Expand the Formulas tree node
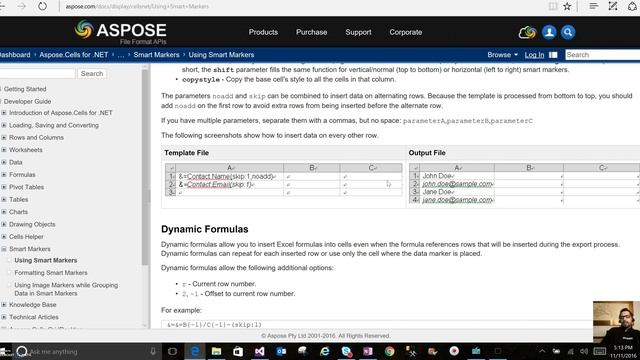Viewport: 640px width, 360px height. tap(4, 175)
